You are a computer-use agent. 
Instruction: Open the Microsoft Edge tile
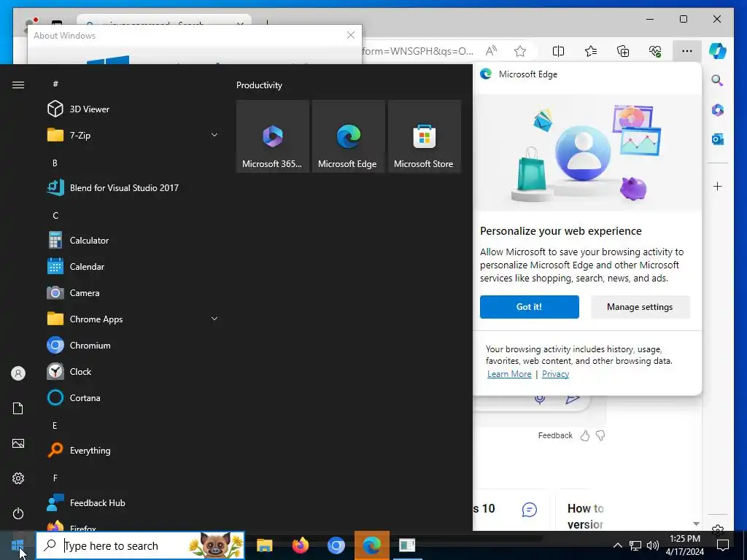pyautogui.click(x=348, y=136)
